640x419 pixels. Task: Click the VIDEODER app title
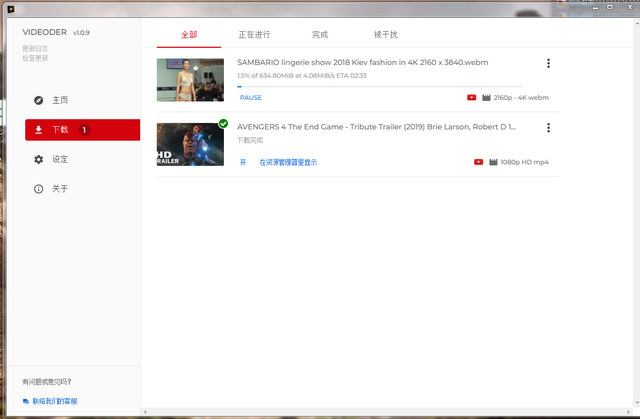[x=44, y=32]
